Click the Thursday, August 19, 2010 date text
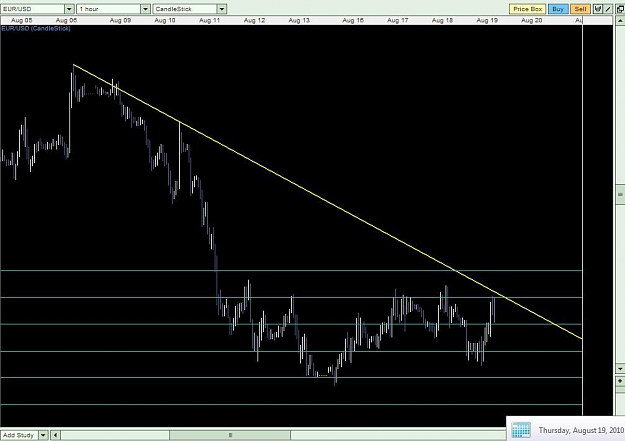Image resolution: width=625 pixels, height=441 pixels. click(581, 430)
